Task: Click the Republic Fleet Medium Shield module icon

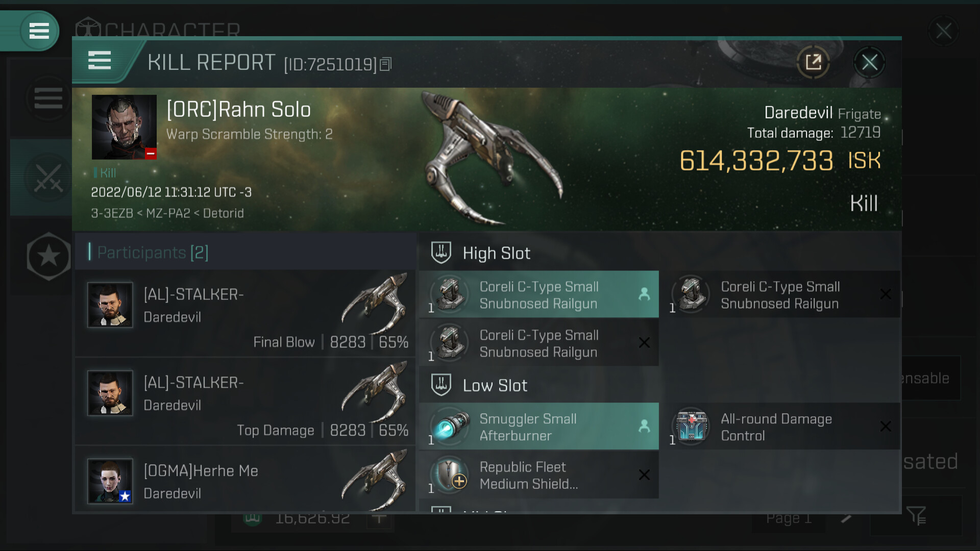Action: pos(450,475)
